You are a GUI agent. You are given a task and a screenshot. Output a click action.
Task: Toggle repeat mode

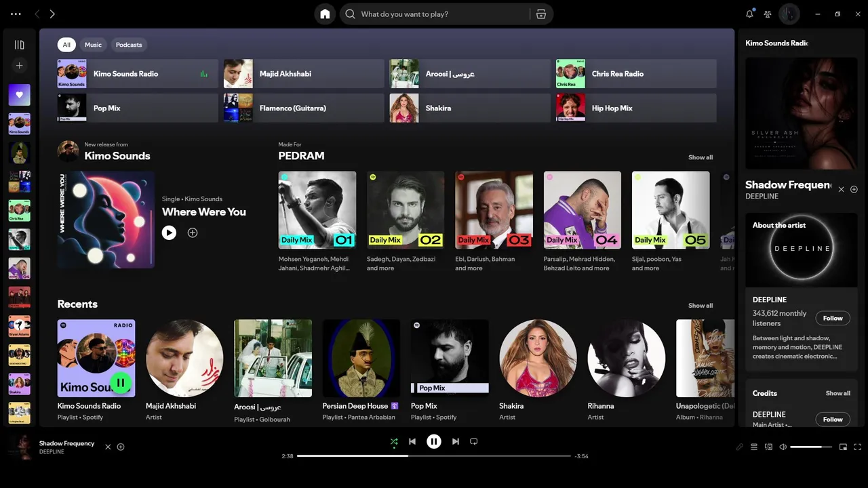(x=474, y=441)
